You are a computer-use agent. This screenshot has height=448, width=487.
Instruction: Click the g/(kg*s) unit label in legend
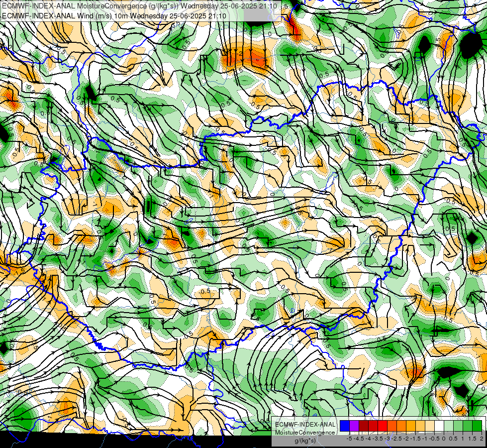305,441
